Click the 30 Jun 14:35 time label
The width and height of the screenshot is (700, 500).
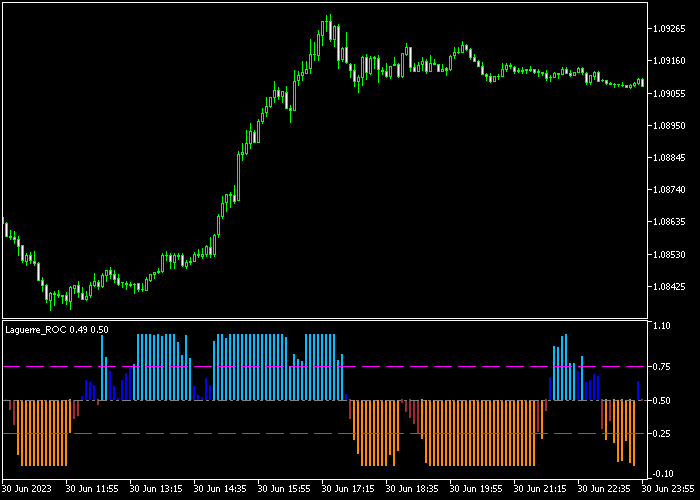(220, 488)
